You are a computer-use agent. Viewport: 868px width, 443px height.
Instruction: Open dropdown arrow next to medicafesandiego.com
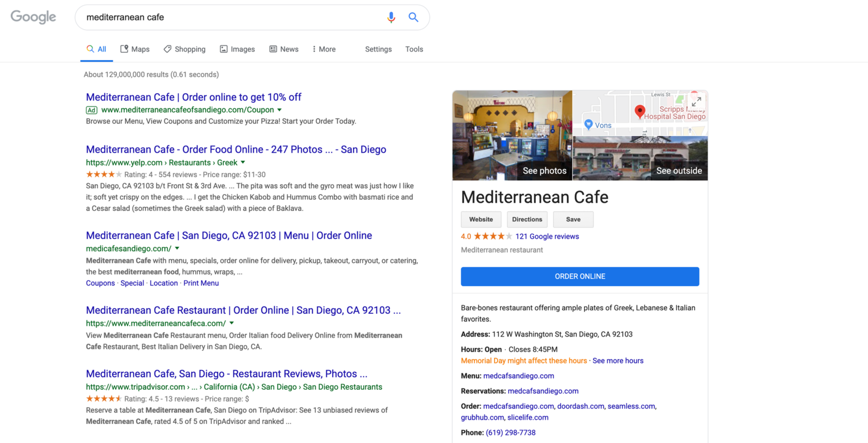177,248
